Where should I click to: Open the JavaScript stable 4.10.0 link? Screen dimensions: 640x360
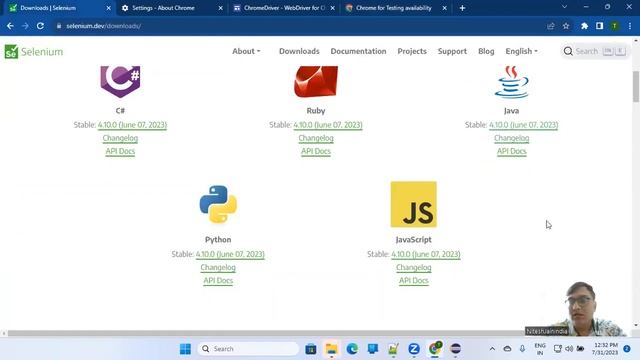pos(426,254)
